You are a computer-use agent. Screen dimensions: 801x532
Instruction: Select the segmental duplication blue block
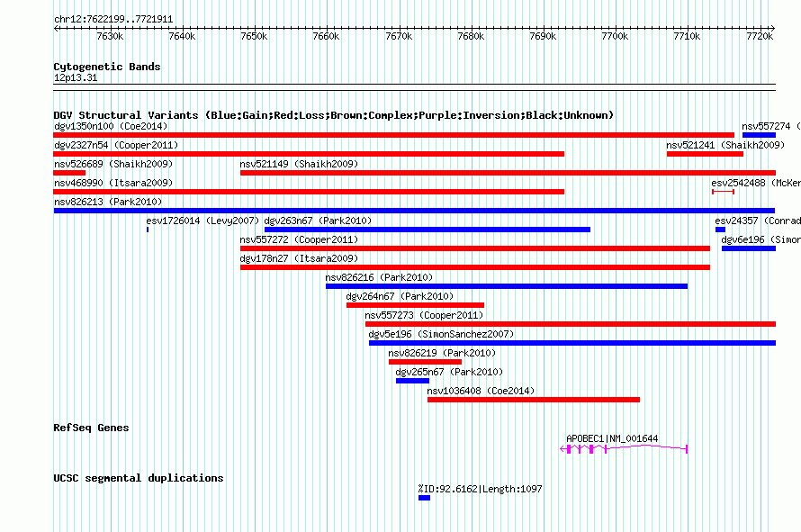point(424,498)
